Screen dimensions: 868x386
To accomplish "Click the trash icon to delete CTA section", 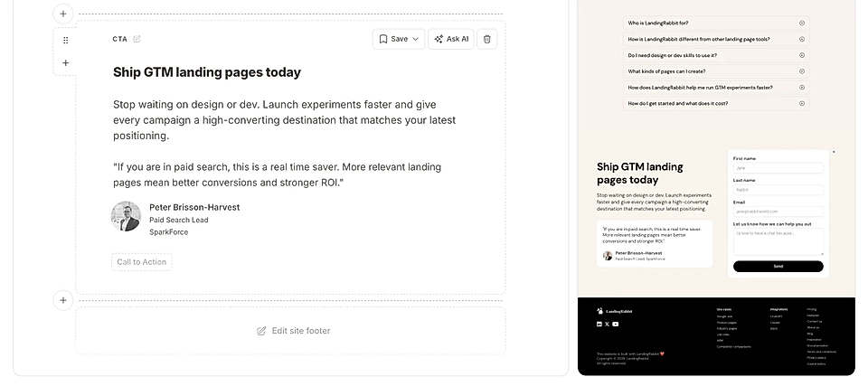I will pyautogui.click(x=487, y=39).
